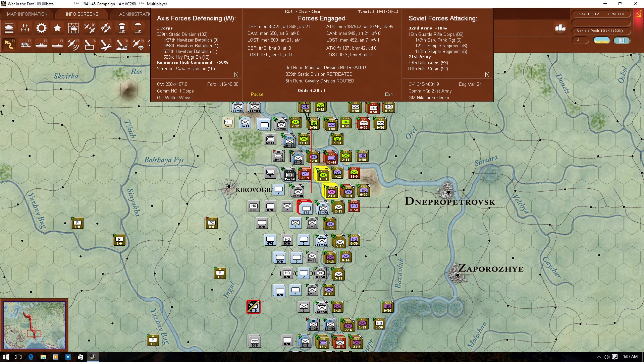
Task: Toggle the clear weather indicator
Action: (601, 41)
